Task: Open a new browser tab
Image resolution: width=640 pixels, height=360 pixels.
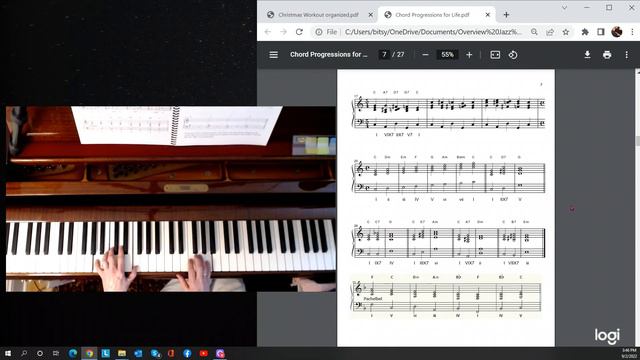Action: coord(506,15)
